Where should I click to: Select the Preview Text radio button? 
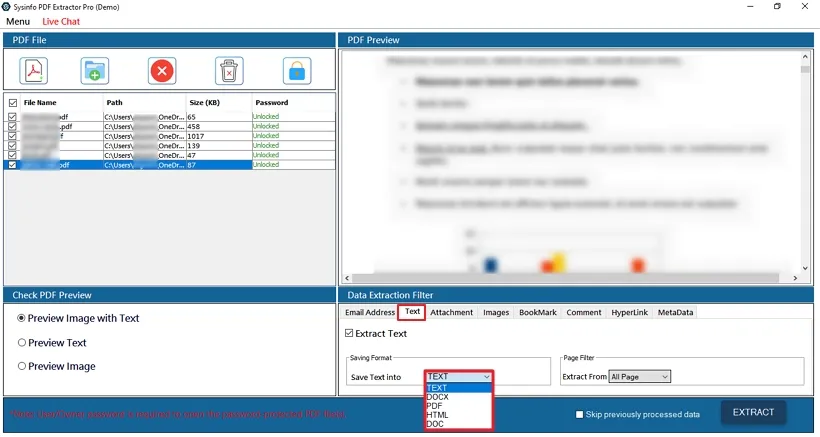pos(22,342)
